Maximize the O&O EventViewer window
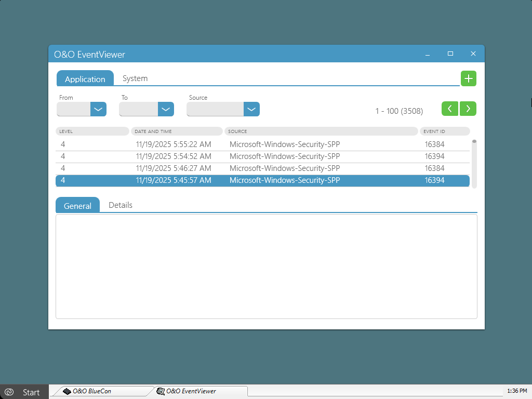Viewport: 532px width, 399px height. click(450, 54)
